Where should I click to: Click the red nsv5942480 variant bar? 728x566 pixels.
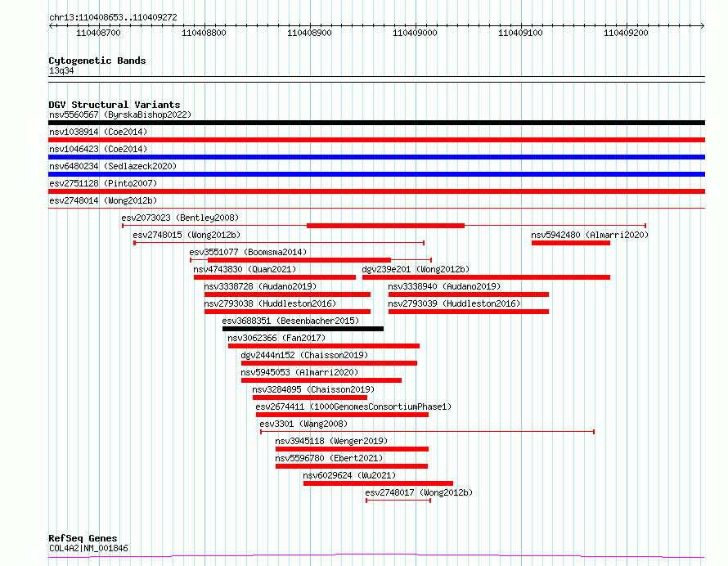571,243
